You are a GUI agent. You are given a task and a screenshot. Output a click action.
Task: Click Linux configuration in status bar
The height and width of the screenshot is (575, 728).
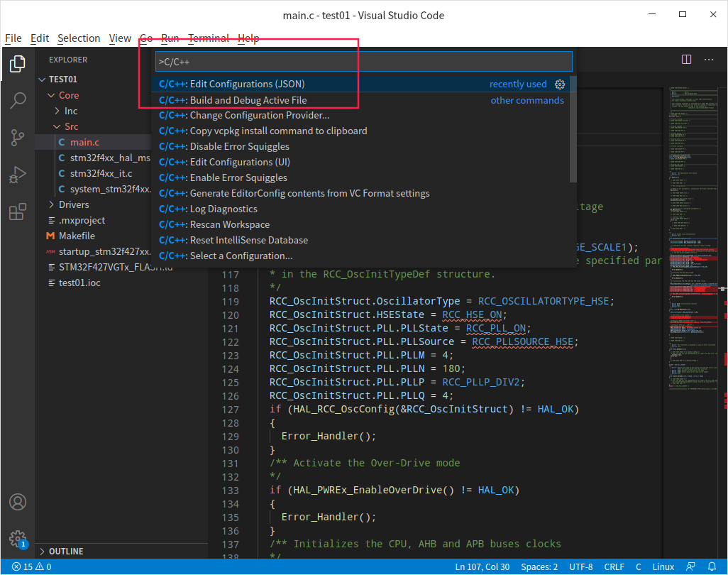pos(663,566)
